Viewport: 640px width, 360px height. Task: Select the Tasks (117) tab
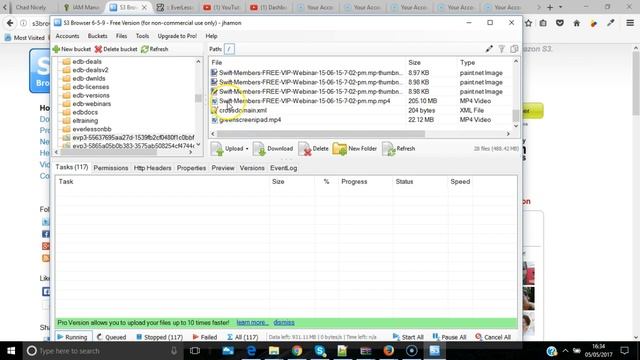pyautogui.click(x=72, y=167)
